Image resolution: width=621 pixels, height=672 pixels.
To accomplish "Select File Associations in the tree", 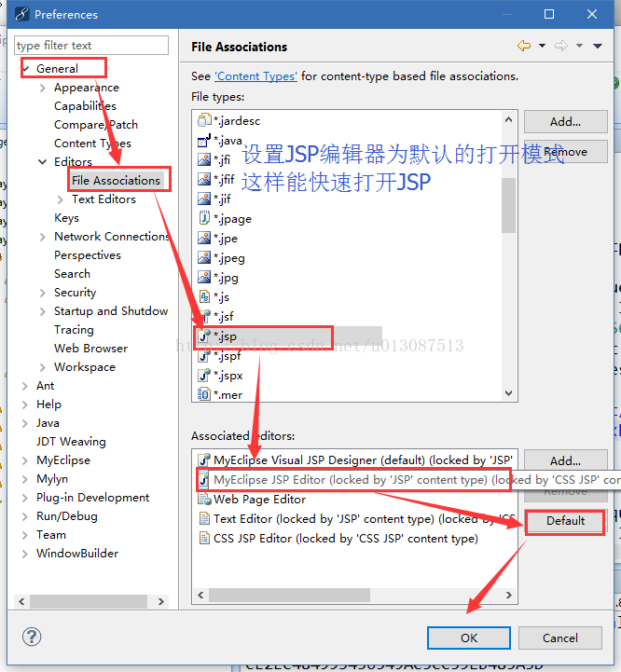I will [116, 181].
